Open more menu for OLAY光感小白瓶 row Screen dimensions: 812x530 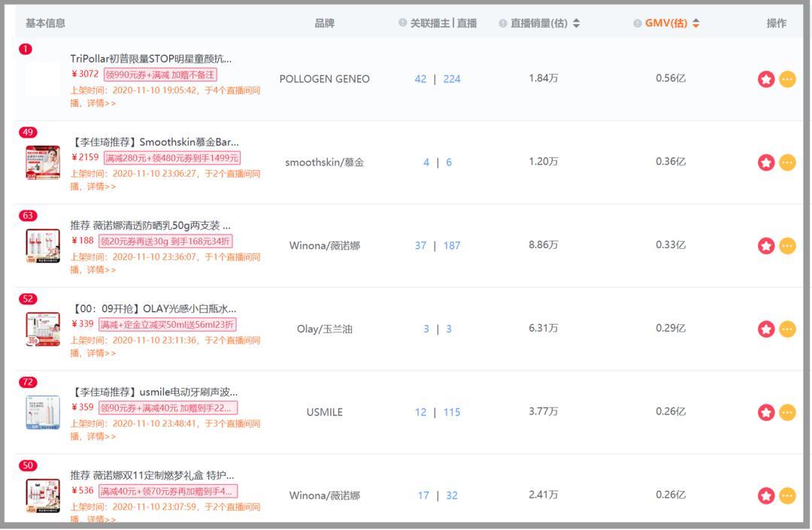(787, 329)
